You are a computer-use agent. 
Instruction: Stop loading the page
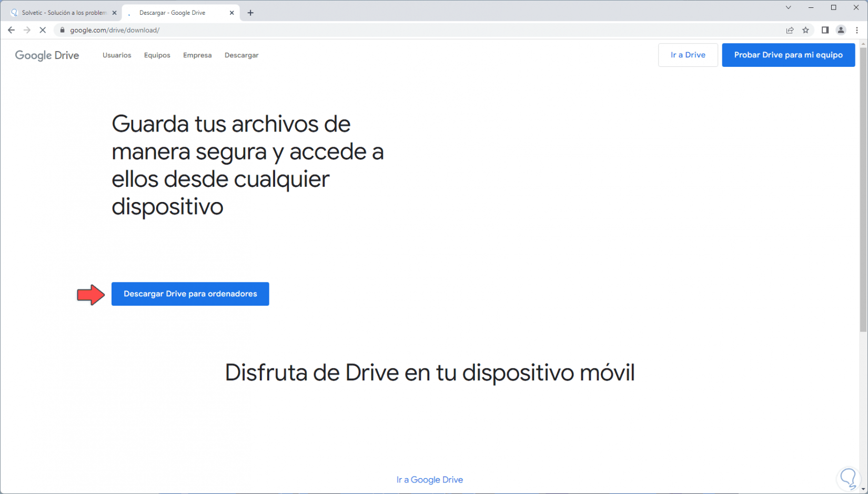[x=43, y=30]
